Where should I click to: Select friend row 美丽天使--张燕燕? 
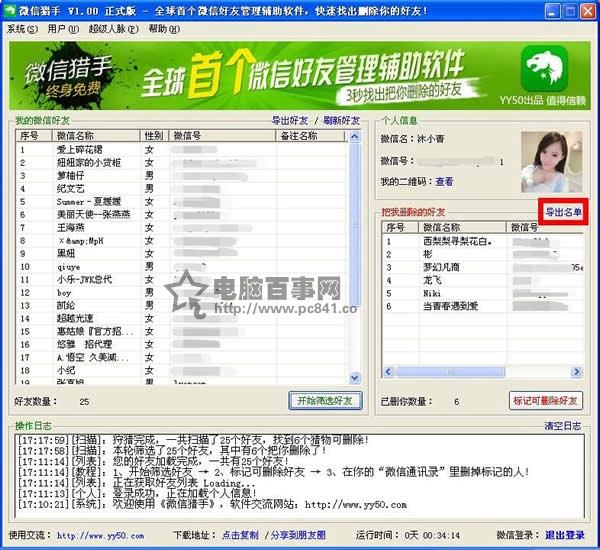181,214
